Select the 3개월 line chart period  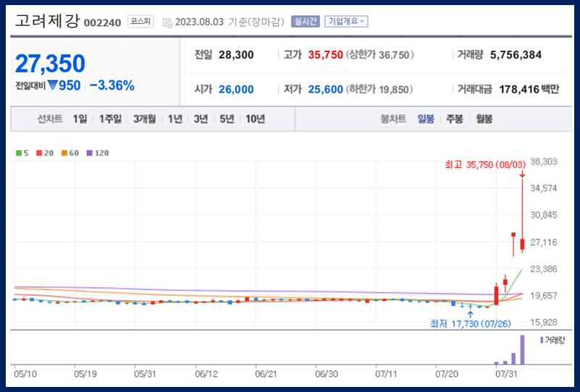pyautogui.click(x=144, y=119)
